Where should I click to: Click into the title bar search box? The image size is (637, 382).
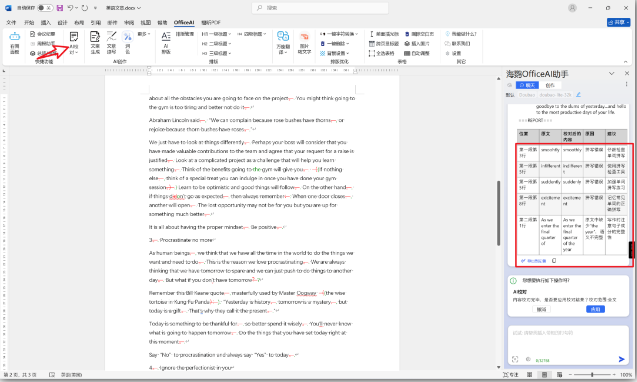click(x=320, y=8)
